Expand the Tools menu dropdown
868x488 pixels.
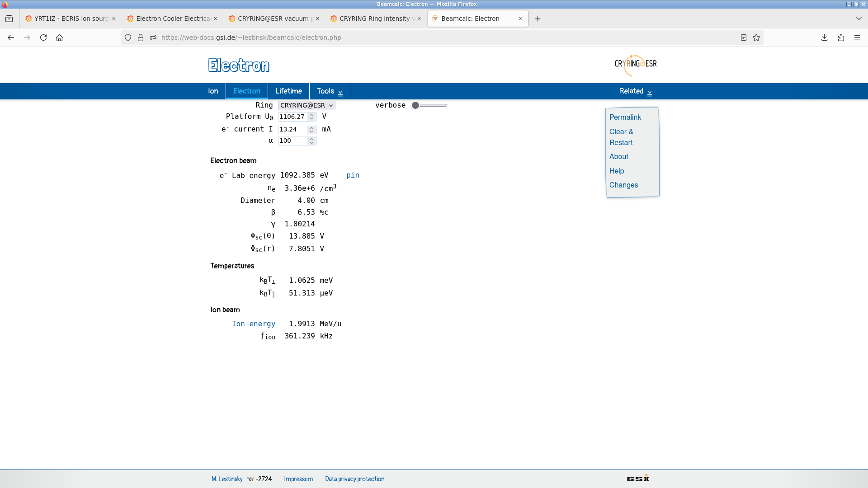[330, 91]
